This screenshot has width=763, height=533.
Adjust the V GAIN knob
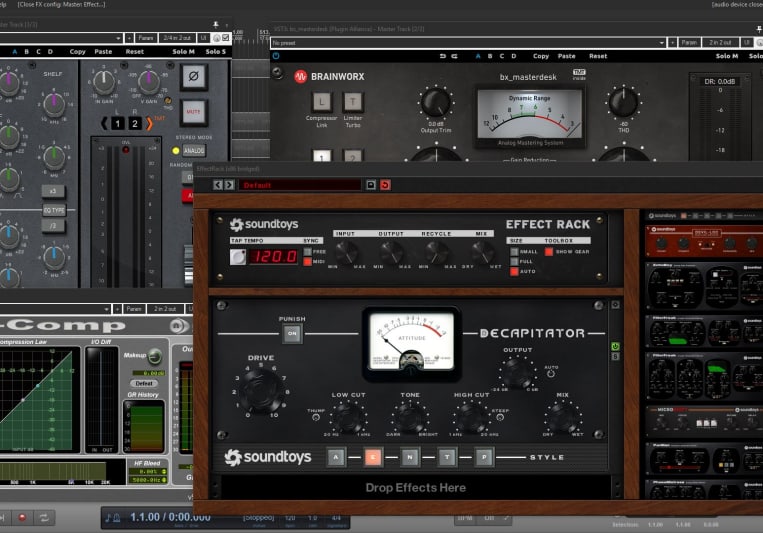pyautogui.click(x=148, y=83)
